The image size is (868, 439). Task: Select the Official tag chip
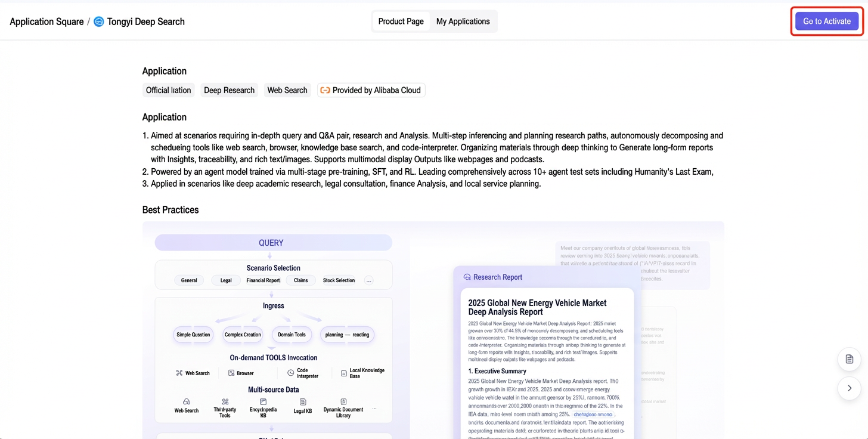point(169,90)
